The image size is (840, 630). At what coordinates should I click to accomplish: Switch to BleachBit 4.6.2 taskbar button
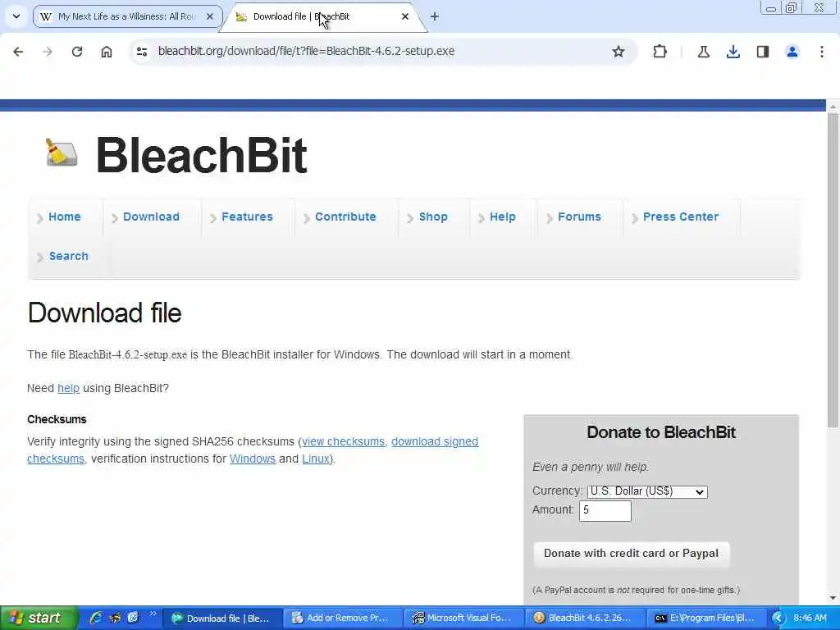pos(585,619)
